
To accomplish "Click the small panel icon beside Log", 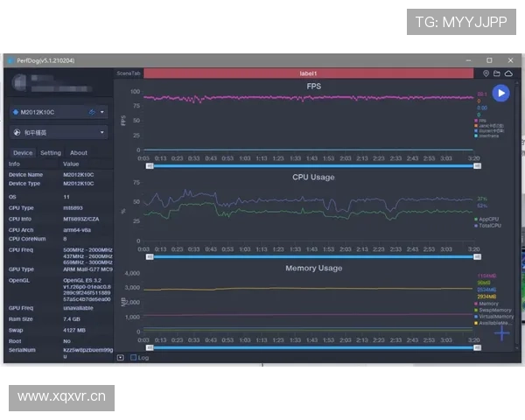I will pyautogui.click(x=121, y=357).
